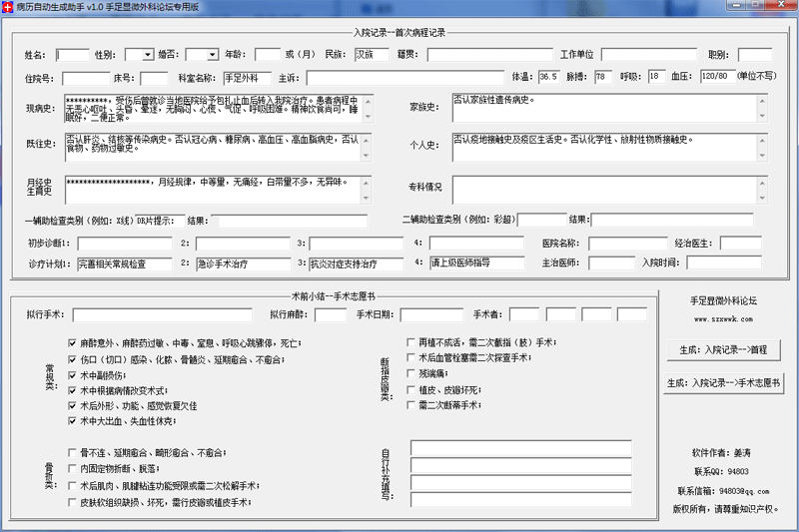Image resolution: width=799 pixels, height=532 pixels.
Task: Click the 民族 field containing 汉族
Action: [x=372, y=55]
